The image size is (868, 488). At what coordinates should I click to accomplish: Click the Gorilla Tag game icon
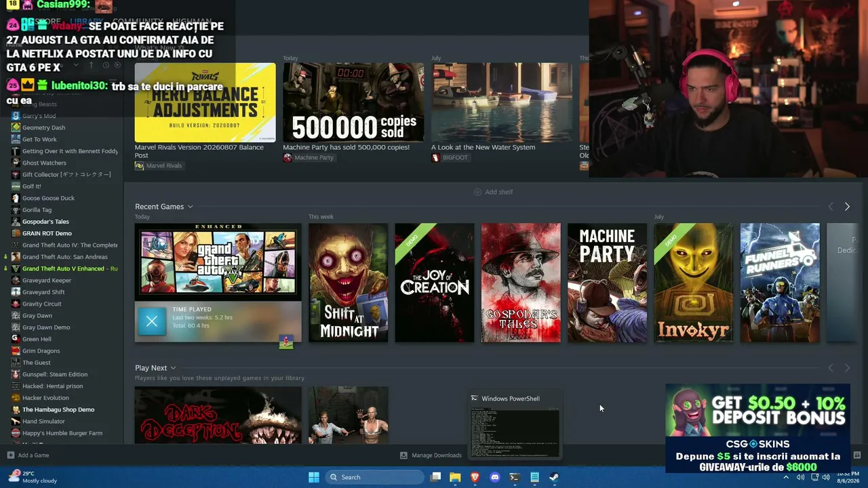[x=16, y=210]
